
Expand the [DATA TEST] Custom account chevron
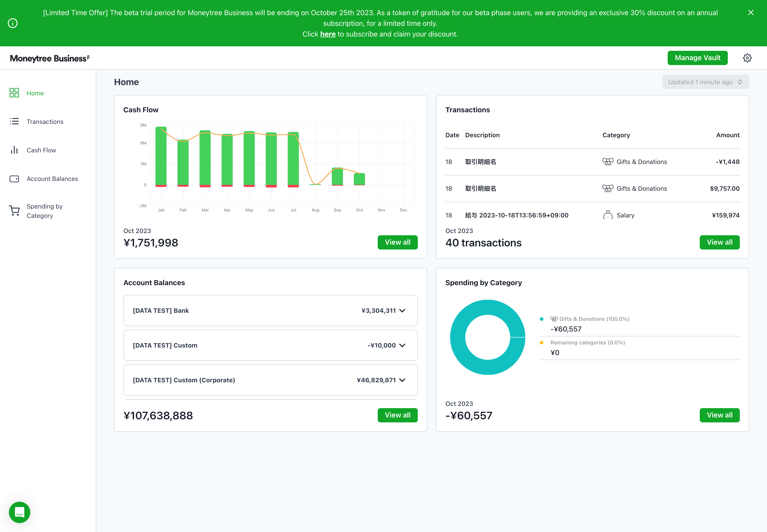(x=402, y=345)
